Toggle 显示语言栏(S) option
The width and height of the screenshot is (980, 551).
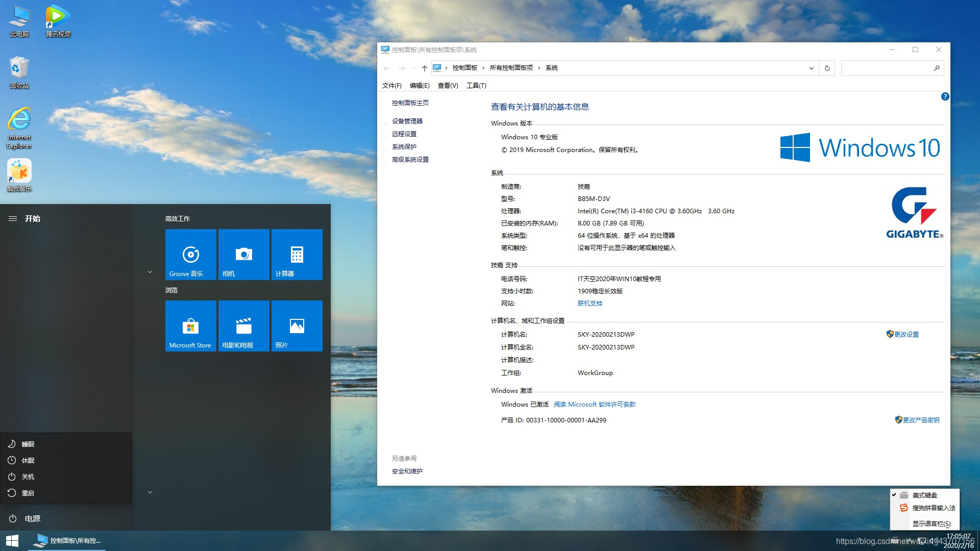[x=931, y=523]
